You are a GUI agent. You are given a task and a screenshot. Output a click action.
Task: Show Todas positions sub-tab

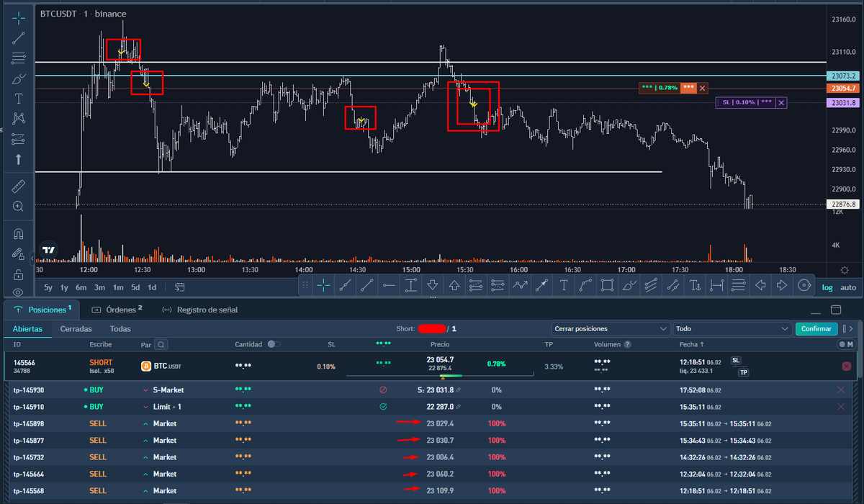coord(120,328)
